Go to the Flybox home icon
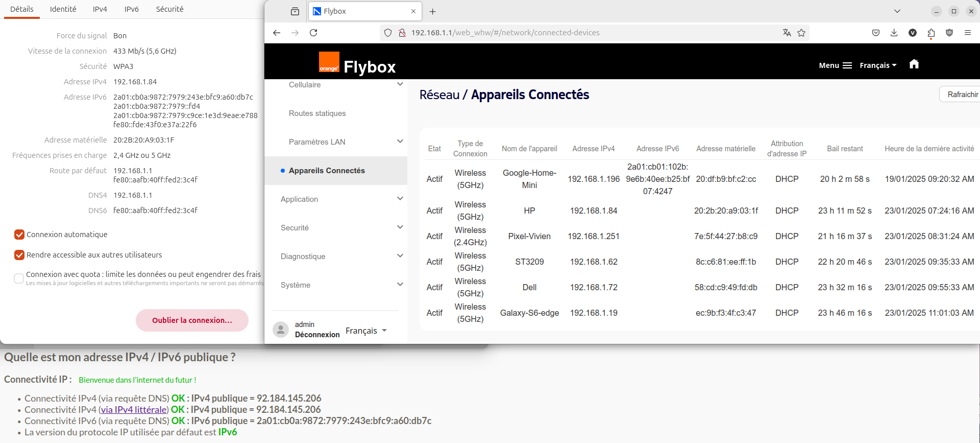 [914, 64]
